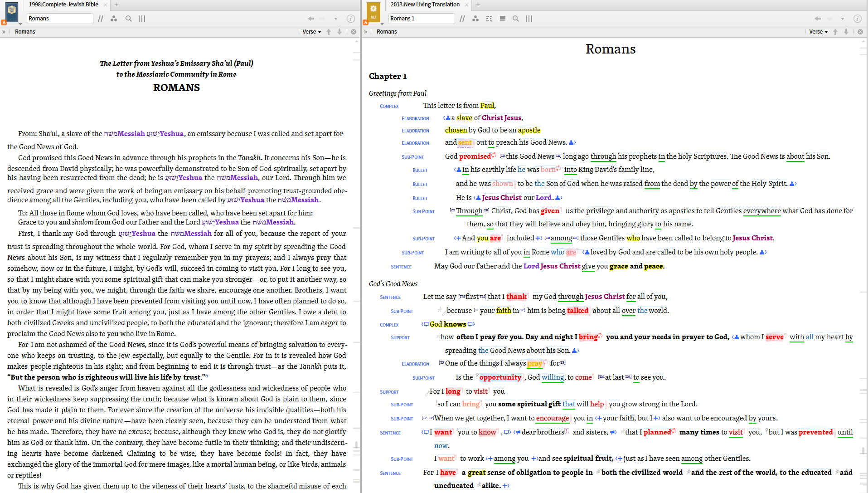Select the 1998:Complete Jewish Bible tab
This screenshot has width=868, height=493.
63,5
